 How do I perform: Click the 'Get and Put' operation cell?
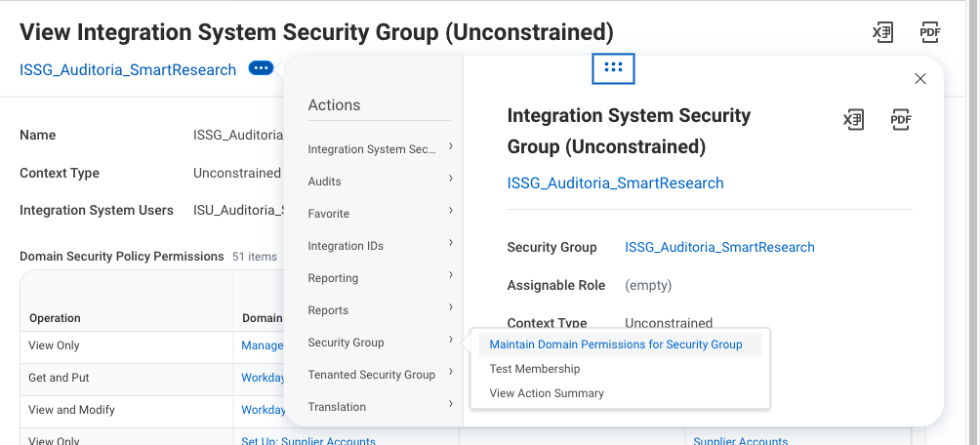pos(59,378)
